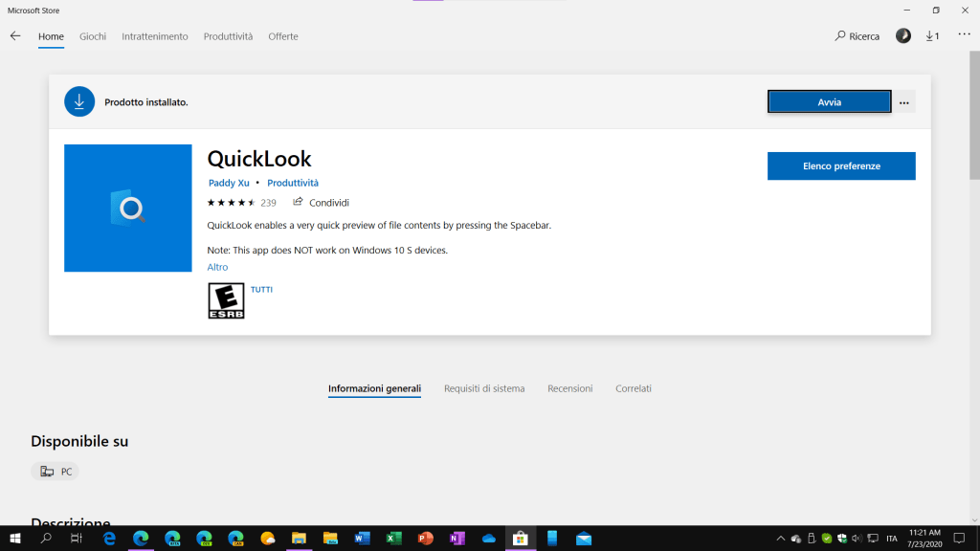This screenshot has height=551, width=980.
Task: Switch to the Requisiti di sistema tab
Action: (x=484, y=388)
